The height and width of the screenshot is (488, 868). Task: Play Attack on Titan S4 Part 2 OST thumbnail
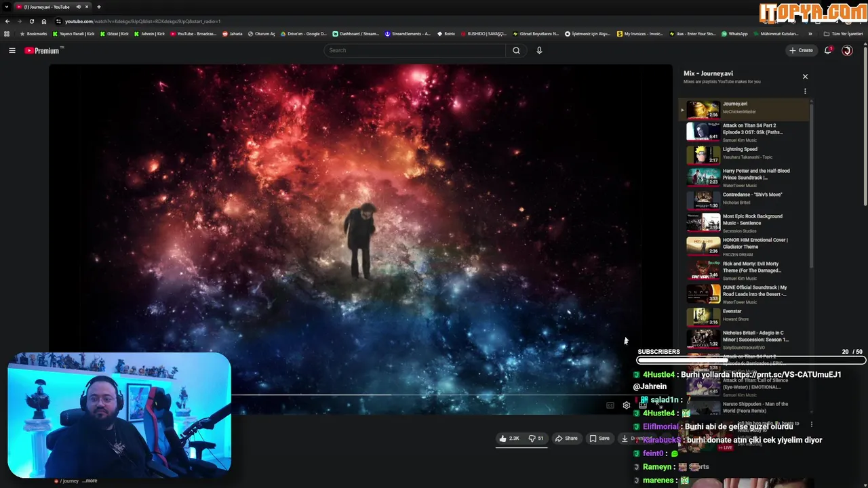(x=703, y=131)
